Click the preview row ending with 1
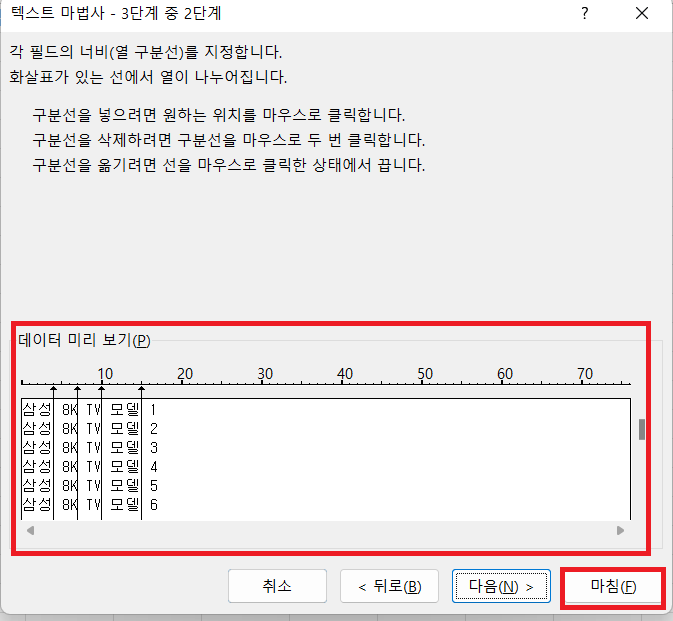The image size is (673, 621). click(x=326, y=410)
